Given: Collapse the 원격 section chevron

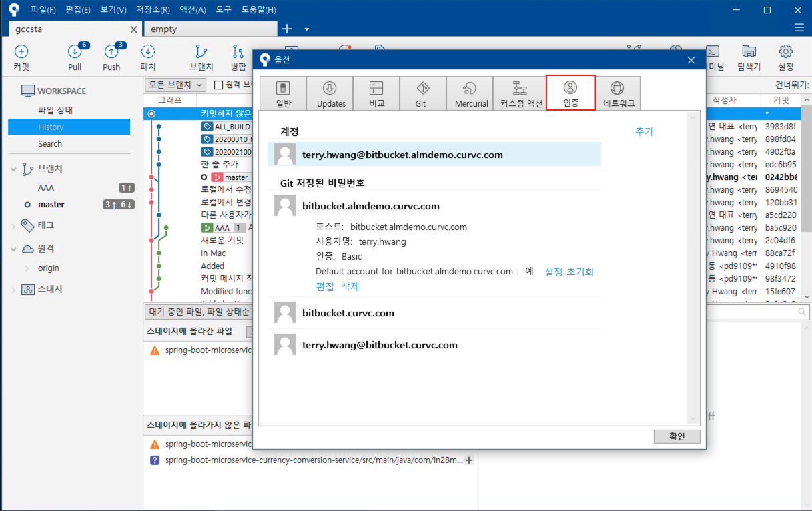Looking at the screenshot, I should tap(13, 249).
